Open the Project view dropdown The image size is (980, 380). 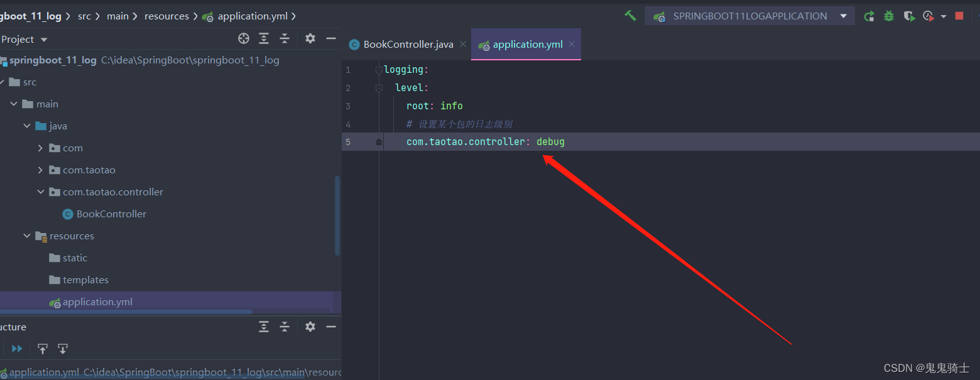coord(24,40)
